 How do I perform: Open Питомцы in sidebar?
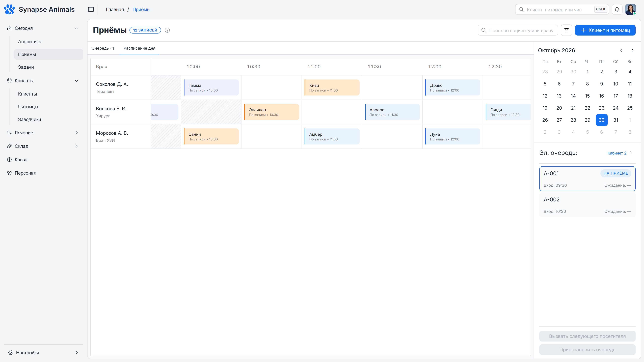[48, 107]
